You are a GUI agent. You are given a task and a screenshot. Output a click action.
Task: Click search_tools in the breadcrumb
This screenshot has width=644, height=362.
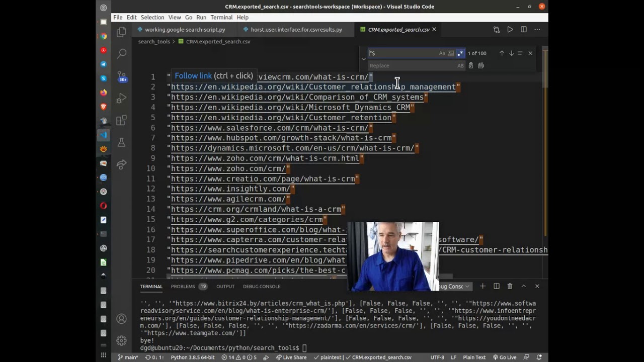coord(154,42)
